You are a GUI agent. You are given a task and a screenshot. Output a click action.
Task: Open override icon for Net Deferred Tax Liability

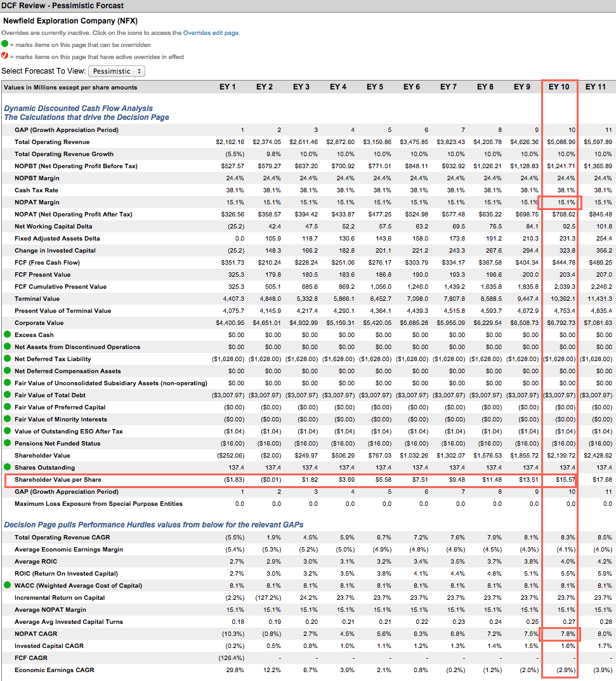(x=8, y=359)
